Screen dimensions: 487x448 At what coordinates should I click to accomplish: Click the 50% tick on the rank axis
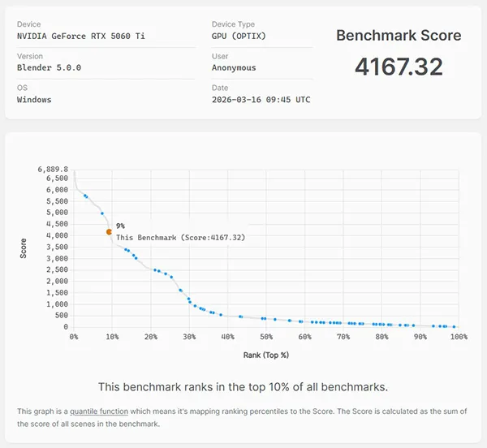tap(267, 337)
